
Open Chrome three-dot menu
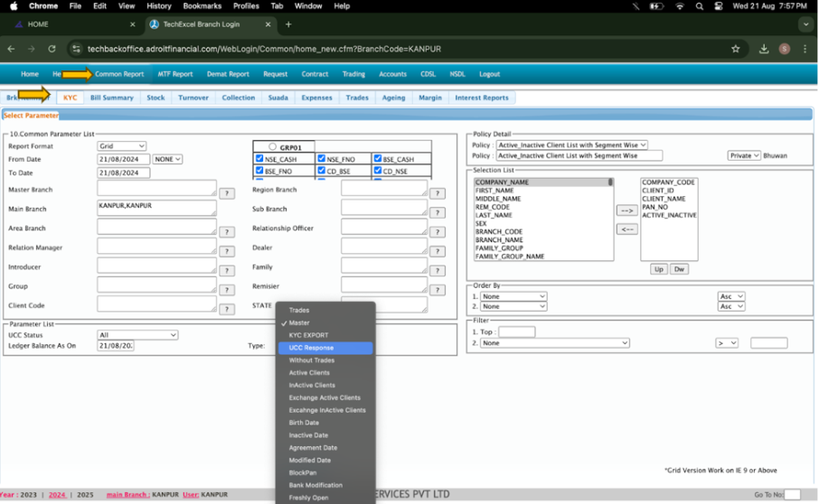pyautogui.click(x=805, y=49)
